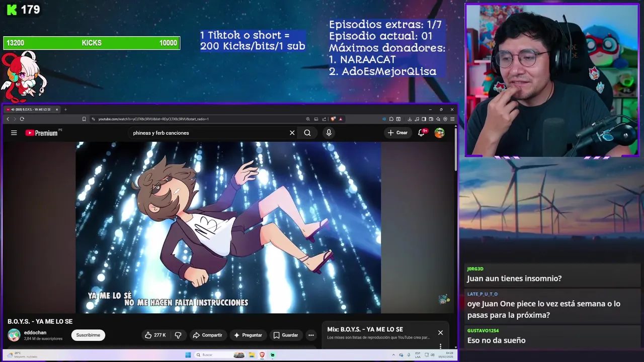
Task: Click the video title B.O.Y.S. - YA ME LO SE
Action: coord(40,321)
